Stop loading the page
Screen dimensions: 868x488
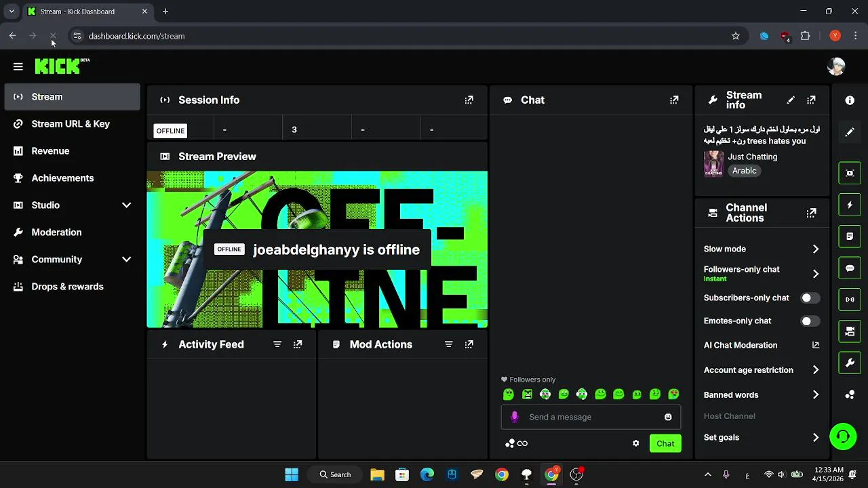tap(53, 36)
